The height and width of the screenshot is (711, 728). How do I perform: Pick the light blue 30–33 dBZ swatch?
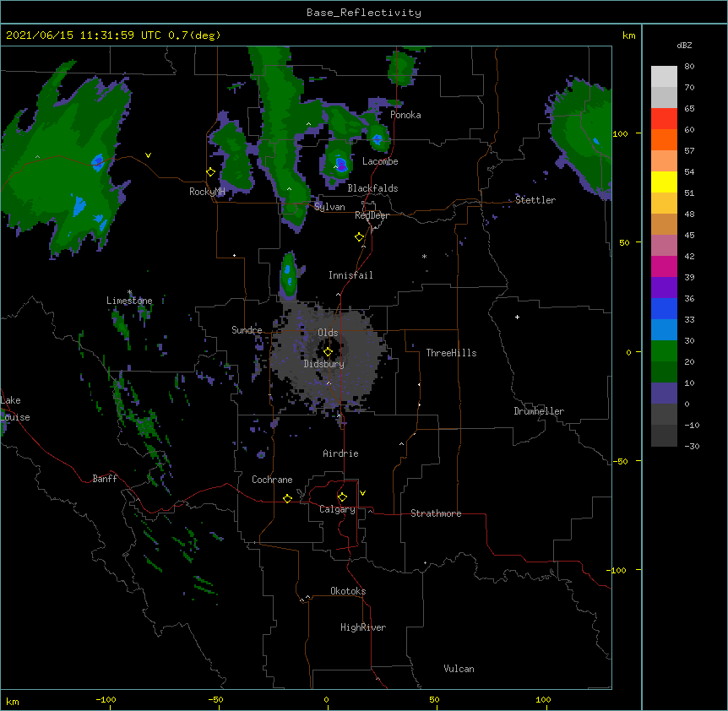pos(664,330)
